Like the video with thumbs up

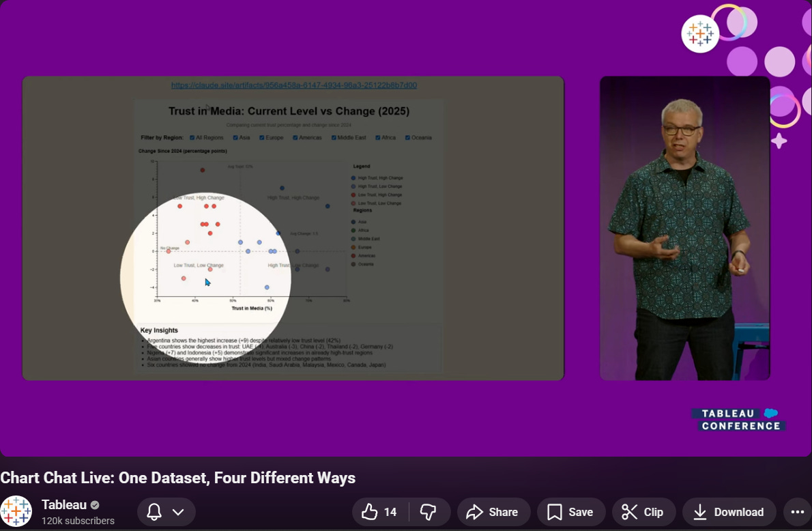point(369,512)
